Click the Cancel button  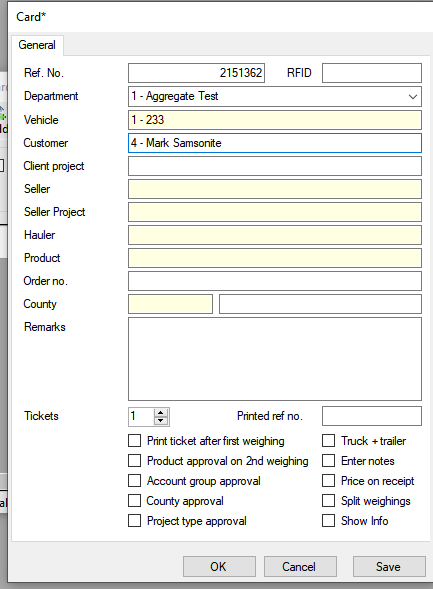tap(300, 566)
